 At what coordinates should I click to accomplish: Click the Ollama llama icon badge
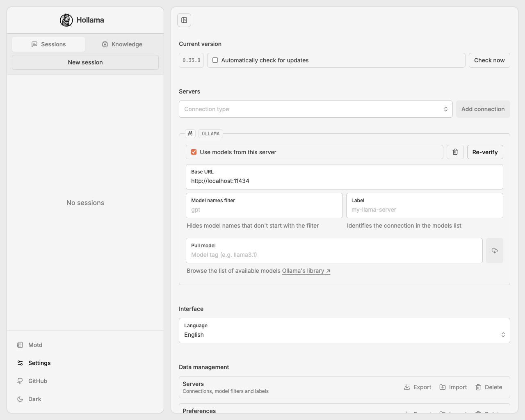(190, 134)
